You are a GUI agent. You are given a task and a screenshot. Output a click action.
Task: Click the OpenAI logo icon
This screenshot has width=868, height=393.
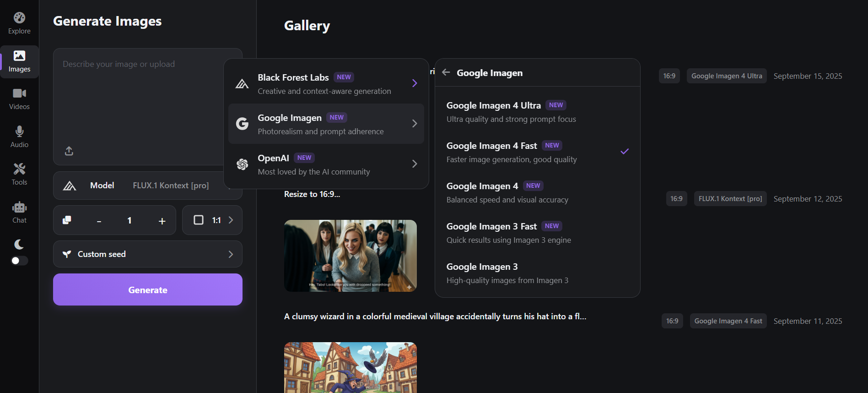coord(242,164)
